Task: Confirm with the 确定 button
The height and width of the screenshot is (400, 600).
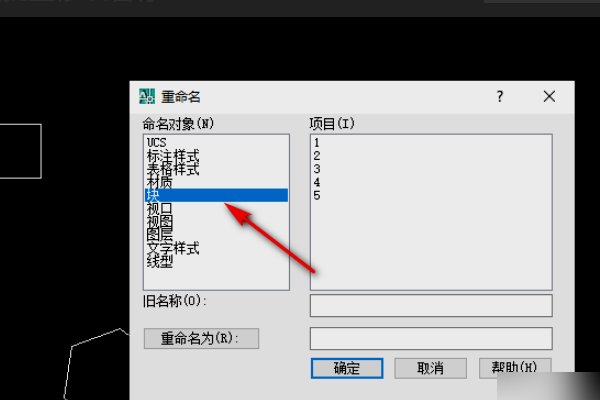Action: point(347,368)
